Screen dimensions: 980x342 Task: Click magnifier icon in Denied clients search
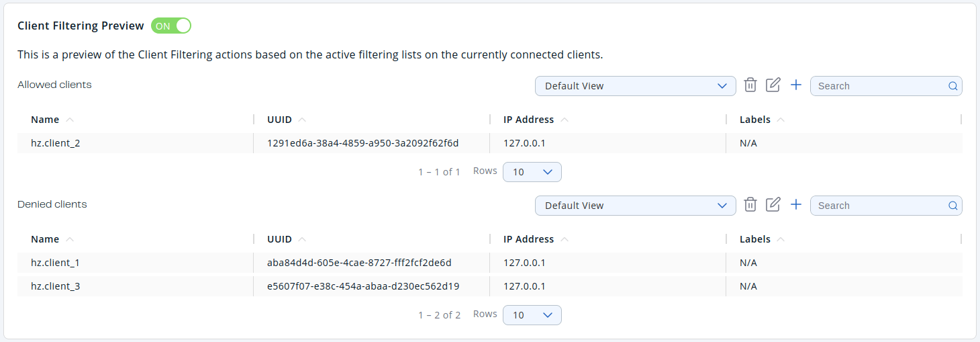point(952,206)
